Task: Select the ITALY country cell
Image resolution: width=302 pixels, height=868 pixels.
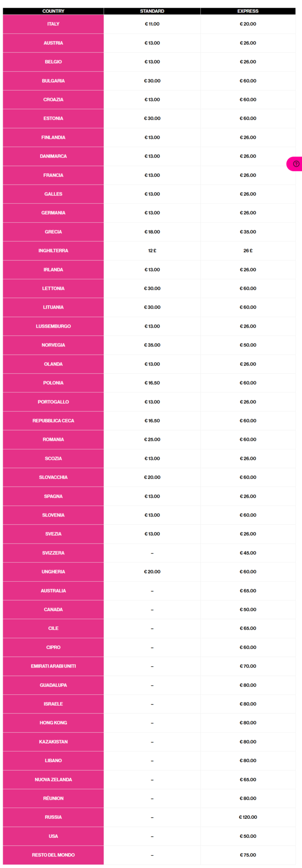Action: click(53, 24)
